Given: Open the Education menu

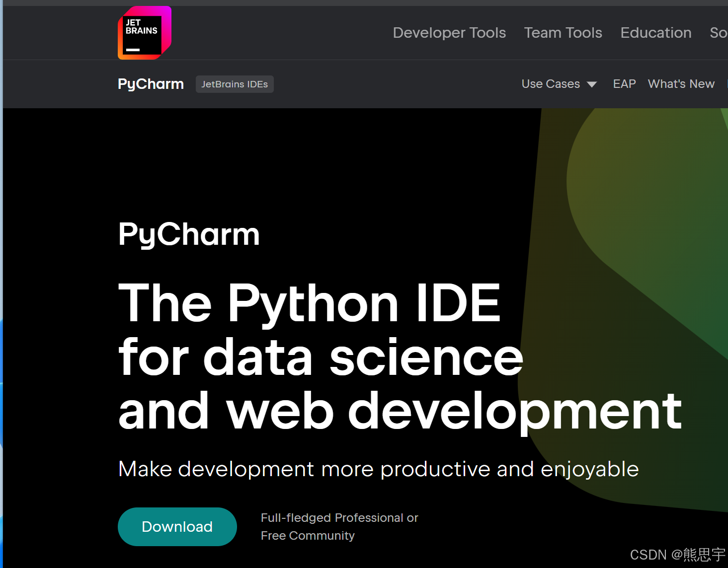Looking at the screenshot, I should pyautogui.click(x=656, y=33).
